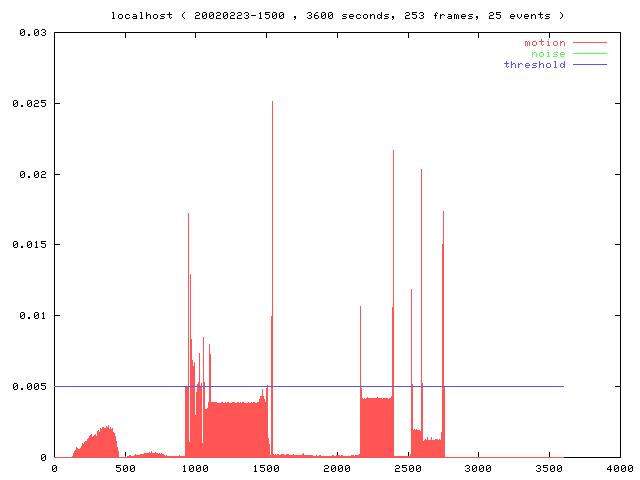Select the "threshold" legend label
640x480 pixels.
(x=534, y=65)
